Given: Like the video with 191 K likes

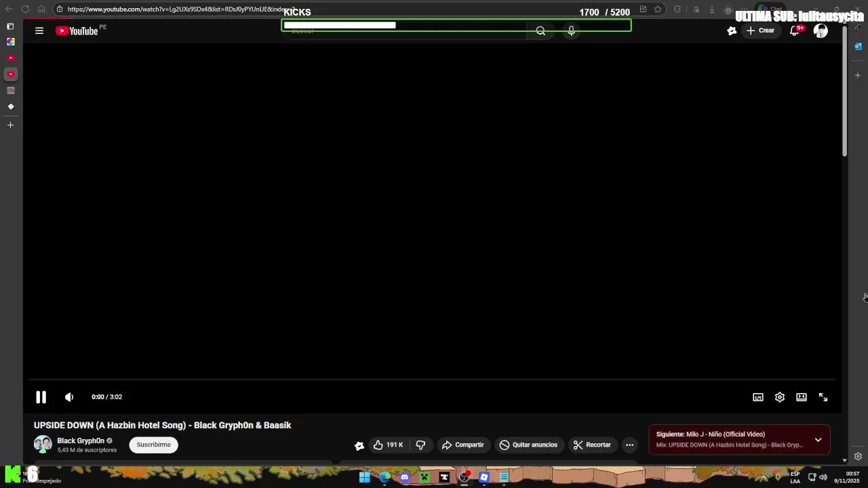Looking at the screenshot, I should tap(387, 445).
